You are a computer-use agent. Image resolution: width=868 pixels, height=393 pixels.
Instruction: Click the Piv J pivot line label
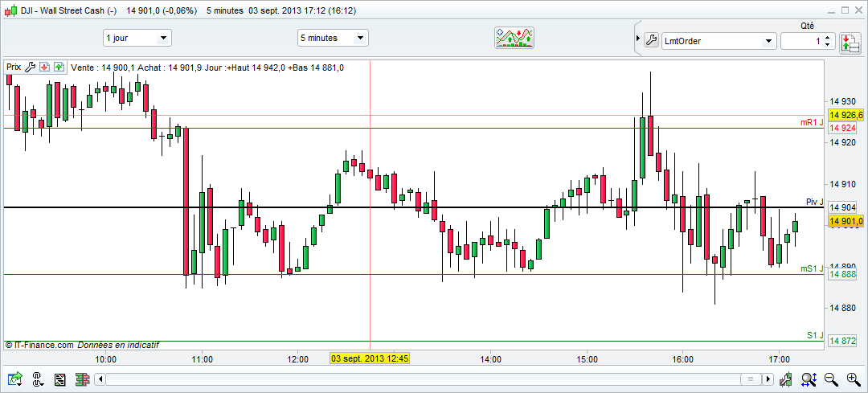pyautogui.click(x=815, y=202)
